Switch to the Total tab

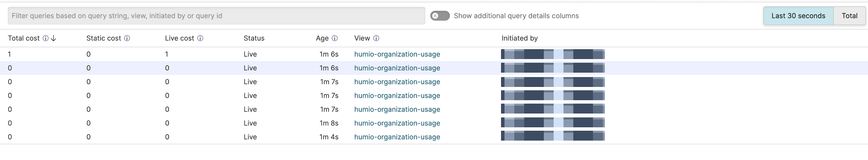click(x=849, y=16)
